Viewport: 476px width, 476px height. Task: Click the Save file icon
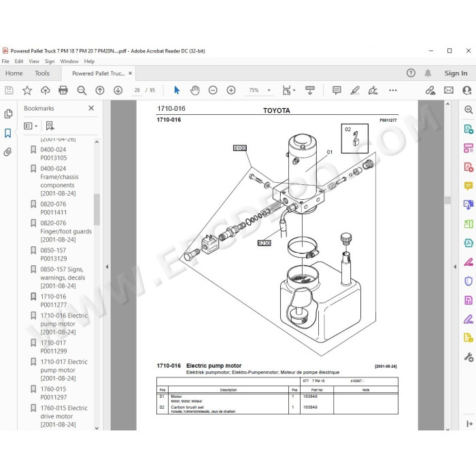click(x=9, y=90)
